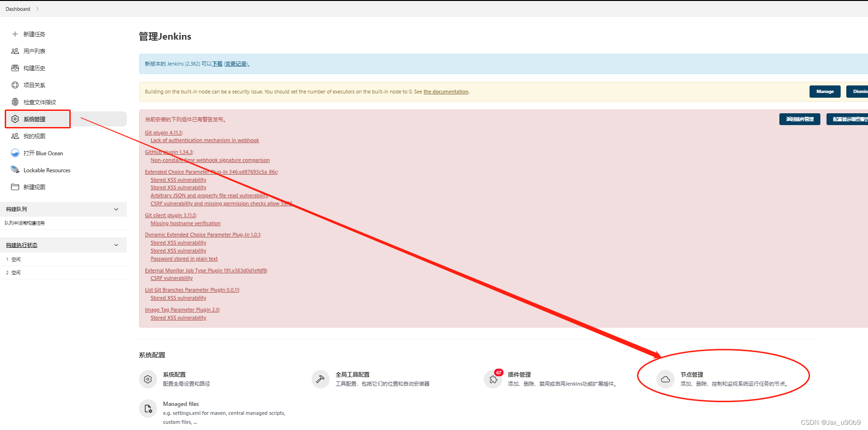Open the 变更记录 changelog link
The width and height of the screenshot is (868, 430).
[236, 64]
